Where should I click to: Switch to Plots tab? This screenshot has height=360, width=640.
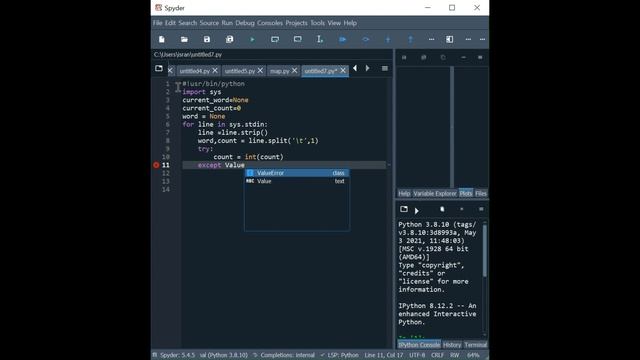pyautogui.click(x=466, y=193)
